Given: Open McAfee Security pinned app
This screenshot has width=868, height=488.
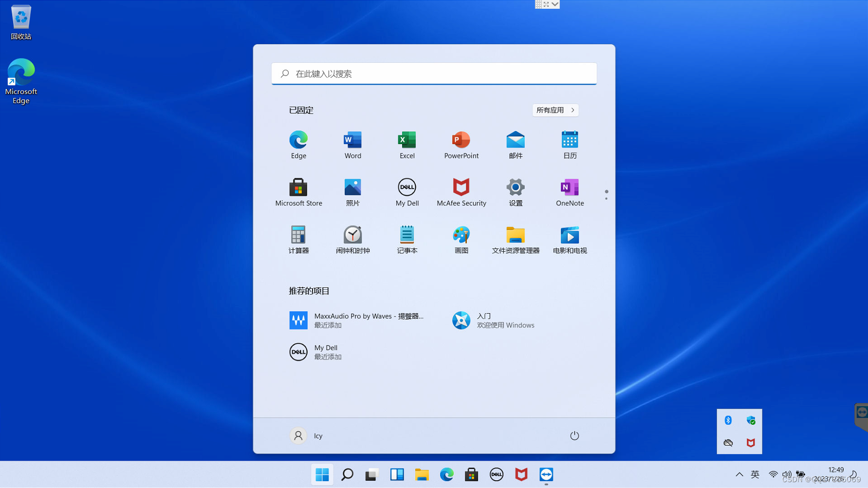Looking at the screenshot, I should coord(461,192).
